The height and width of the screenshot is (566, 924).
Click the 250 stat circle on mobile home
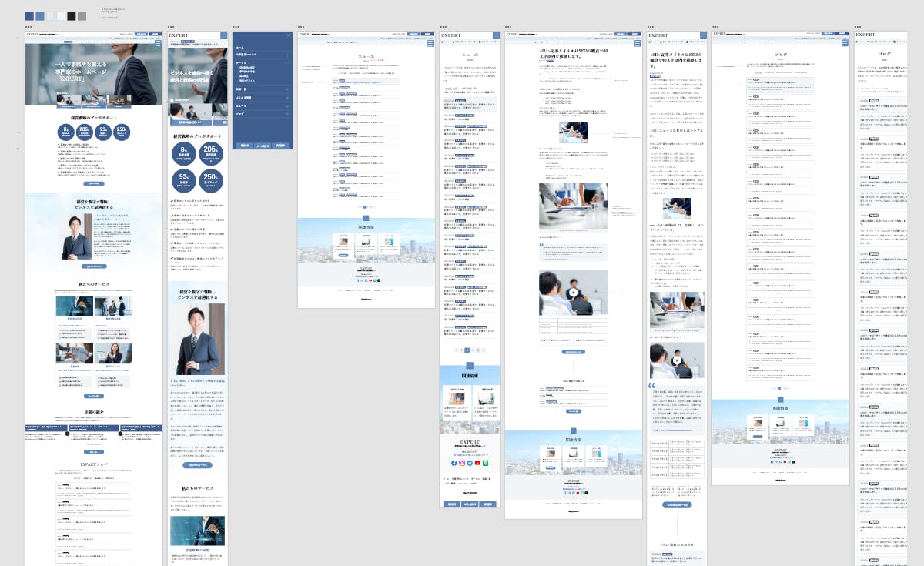pos(211,181)
